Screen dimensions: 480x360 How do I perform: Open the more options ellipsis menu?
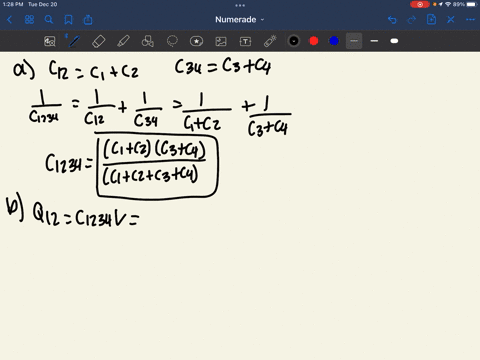pos(470,20)
